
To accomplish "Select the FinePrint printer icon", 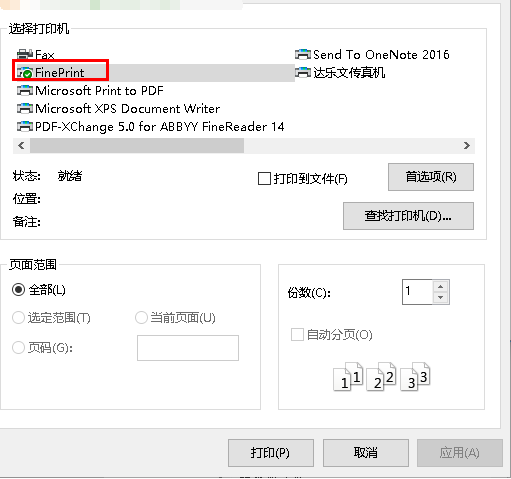I will [x=25, y=72].
